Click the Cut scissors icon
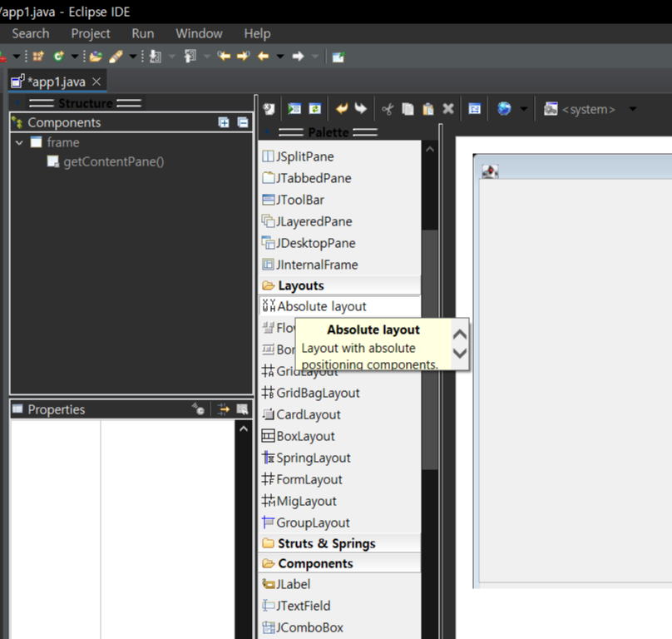The width and height of the screenshot is (672, 639). (x=388, y=109)
